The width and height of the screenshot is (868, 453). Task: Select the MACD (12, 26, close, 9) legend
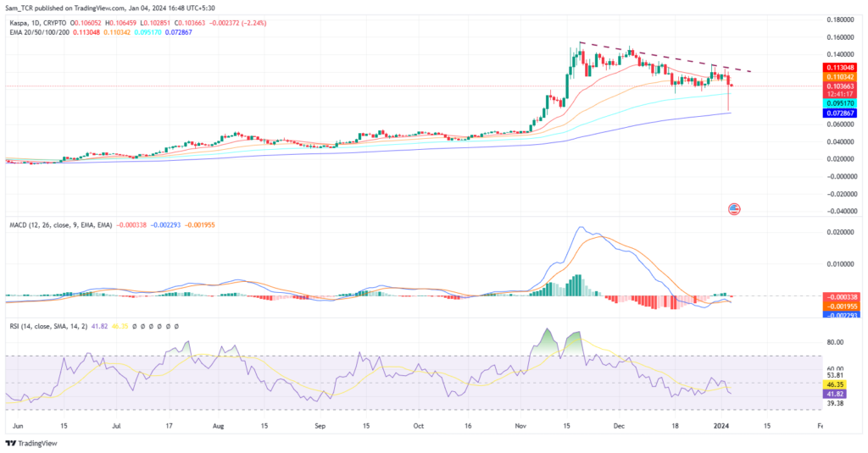pyautogui.click(x=61, y=225)
